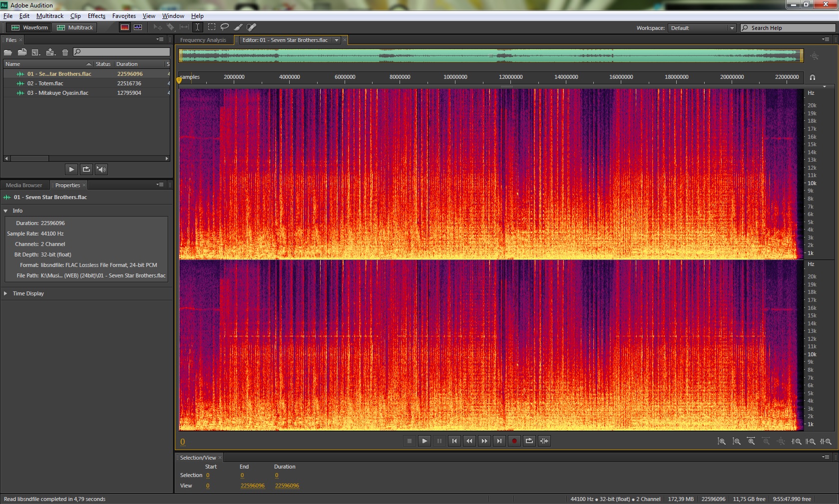Click the Zoom In Amplitude icon
Image resolution: width=839 pixels, height=504 pixels.
pyautogui.click(x=722, y=442)
